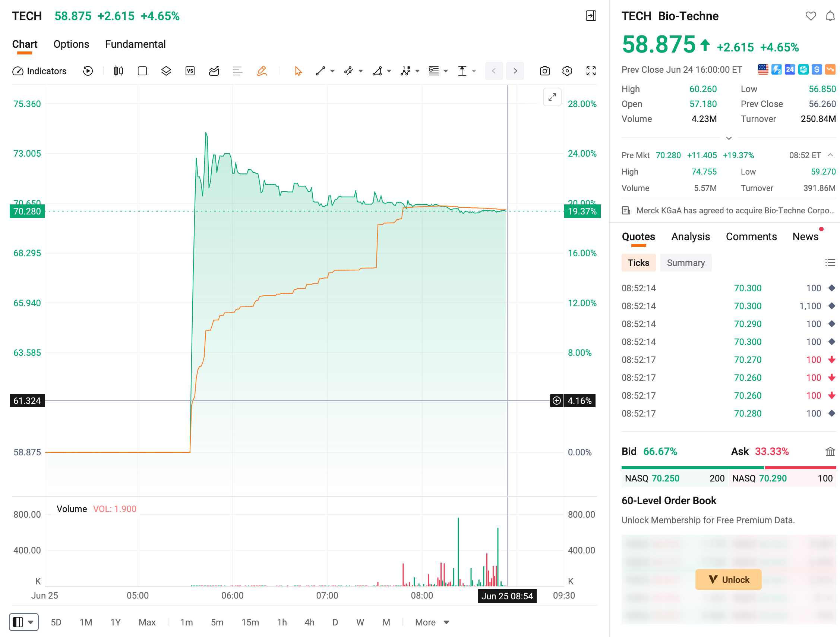840x637 pixels.
Task: Open the ticks list options icon
Action: (830, 263)
